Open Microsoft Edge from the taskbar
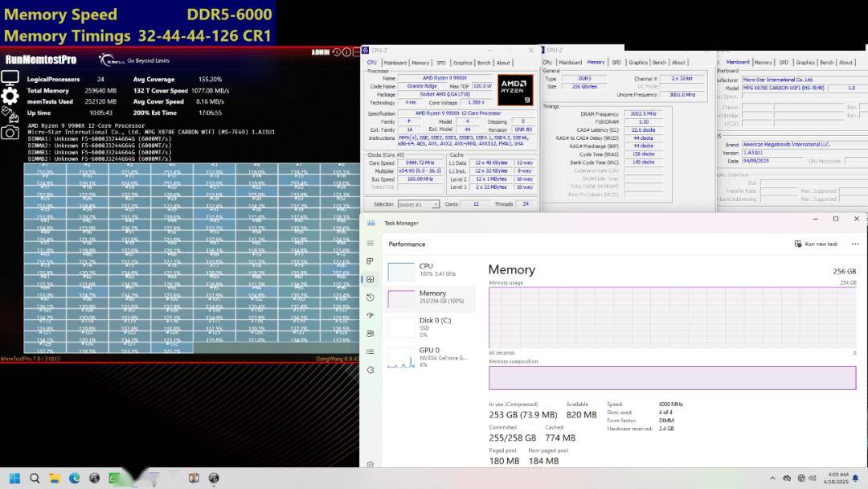The height and width of the screenshot is (489, 868). (74, 479)
